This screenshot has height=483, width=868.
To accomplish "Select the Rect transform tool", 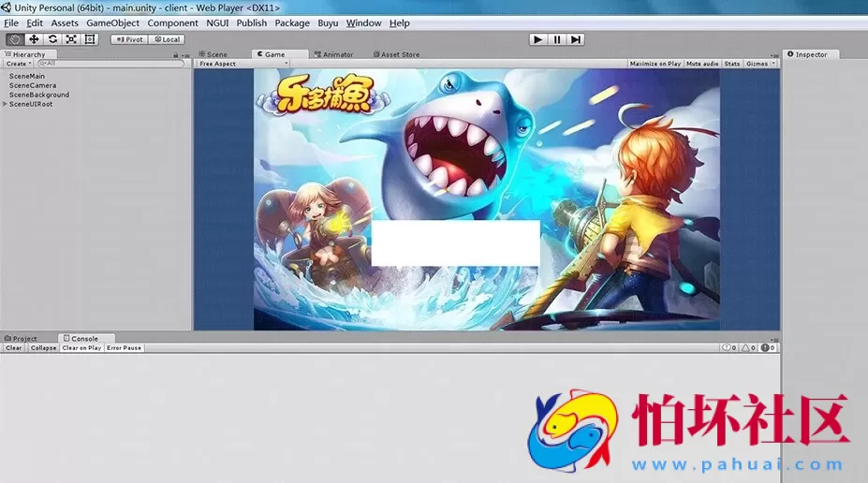I will 90,39.
